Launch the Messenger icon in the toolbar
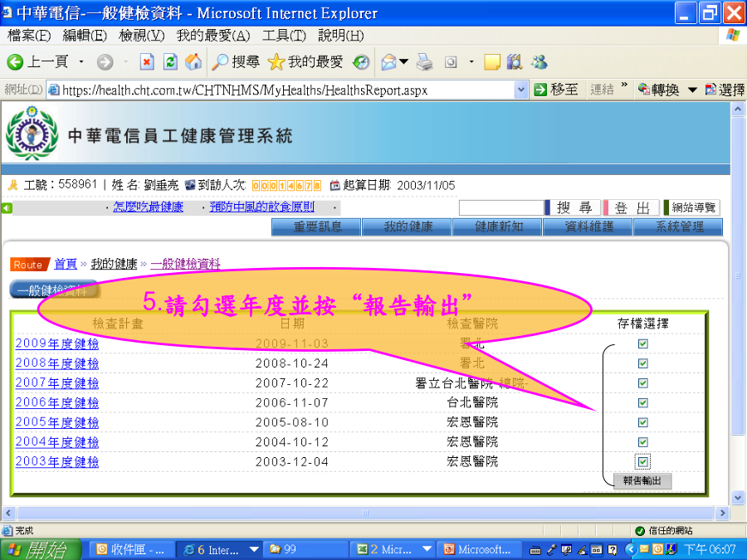 539,62
